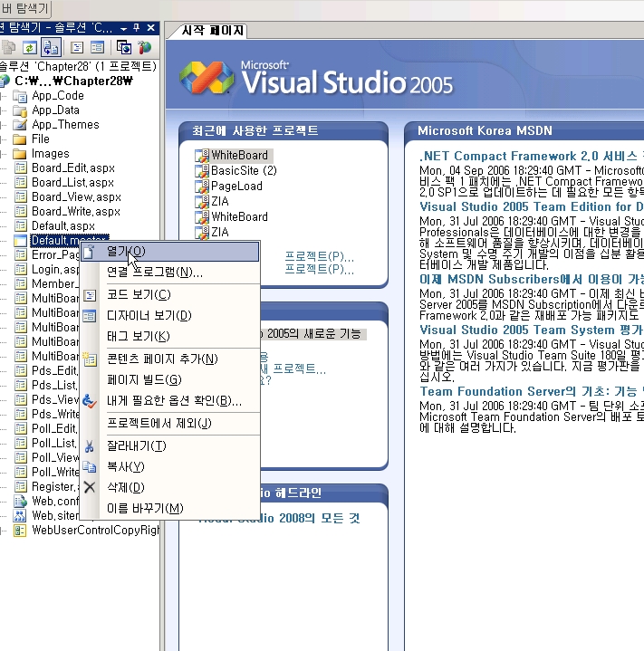Switch to the 시작 페이지 tab
Screen dimensions: 644x651
click(212, 31)
